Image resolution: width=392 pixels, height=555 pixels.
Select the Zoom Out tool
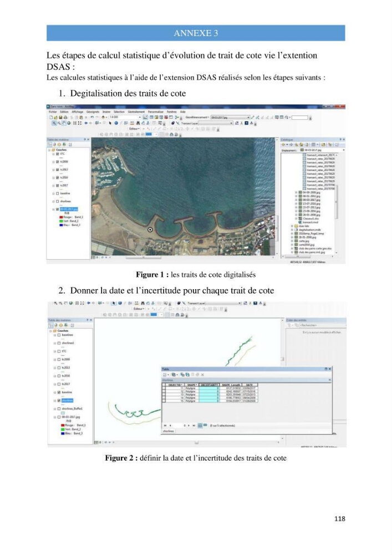click(x=59, y=123)
